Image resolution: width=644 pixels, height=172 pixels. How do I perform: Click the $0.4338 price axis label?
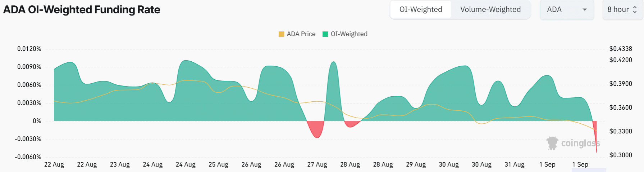click(620, 49)
